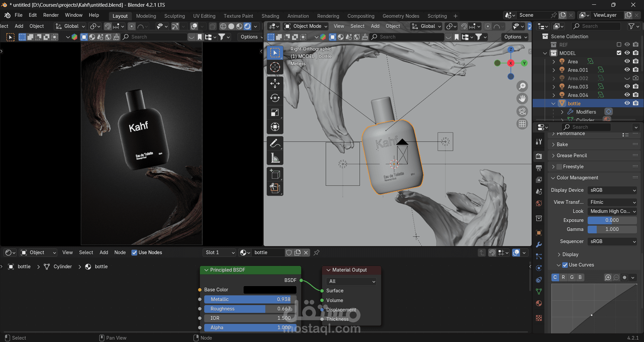Click the viewport pan hand icon
Screen dimensions: 644x342
(x=522, y=99)
